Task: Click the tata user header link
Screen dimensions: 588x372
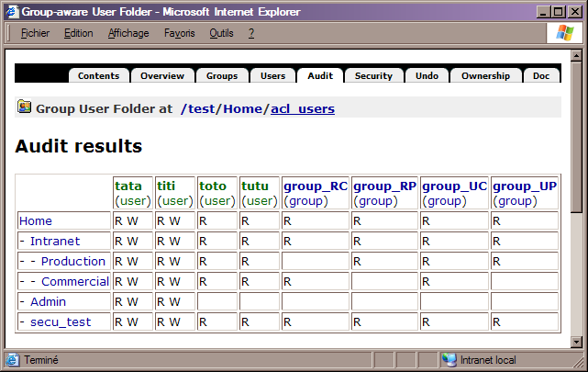Action: coord(128,186)
